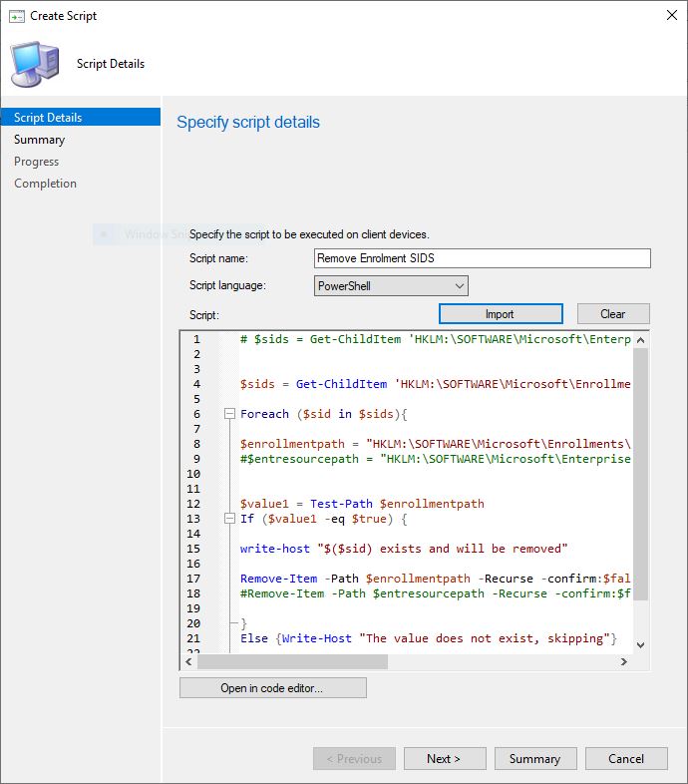Open the Script language dropdown
Screen dimensions: 688x784
click(391, 286)
